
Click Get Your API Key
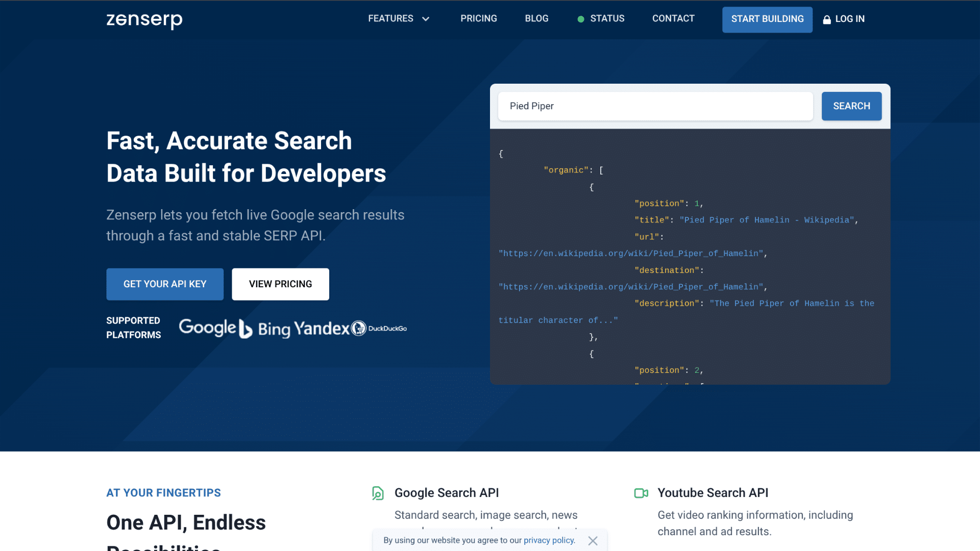[165, 284]
